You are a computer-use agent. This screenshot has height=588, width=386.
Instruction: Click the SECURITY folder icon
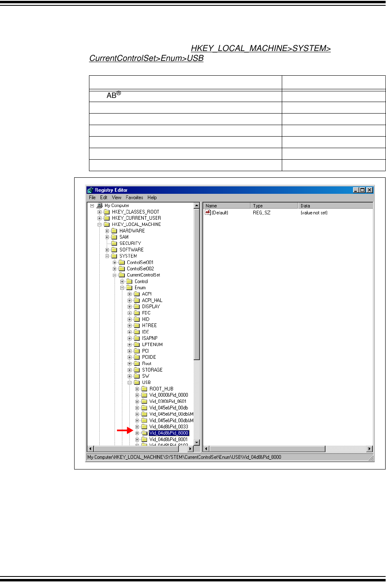115,243
